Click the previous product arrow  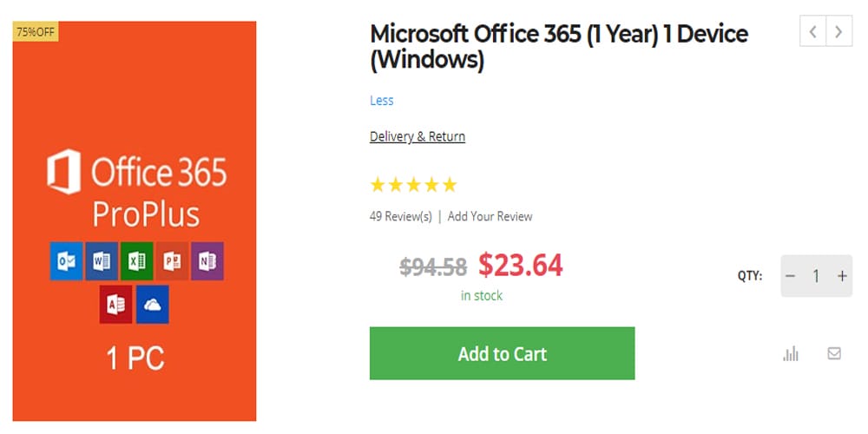[812, 32]
